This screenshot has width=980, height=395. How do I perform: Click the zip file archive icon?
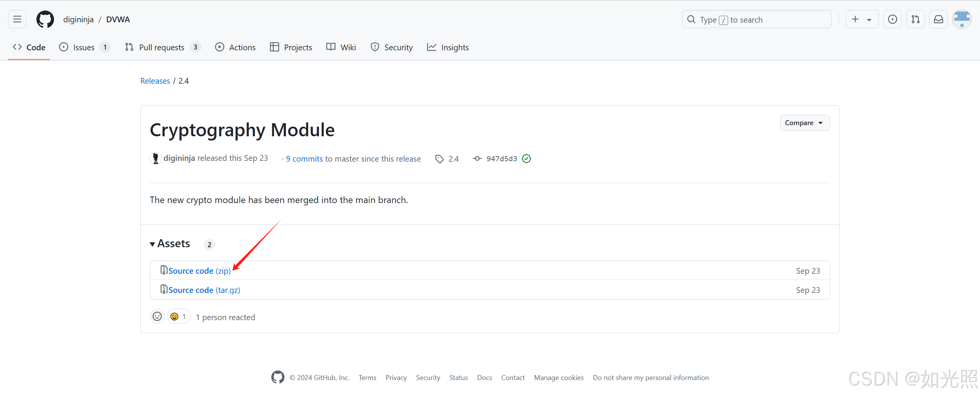pyautogui.click(x=164, y=270)
